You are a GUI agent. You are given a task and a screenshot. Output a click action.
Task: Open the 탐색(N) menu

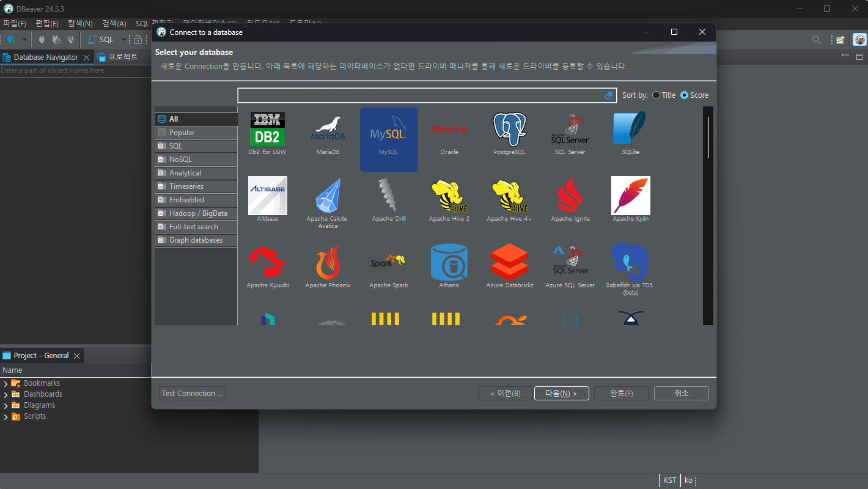[x=80, y=23]
